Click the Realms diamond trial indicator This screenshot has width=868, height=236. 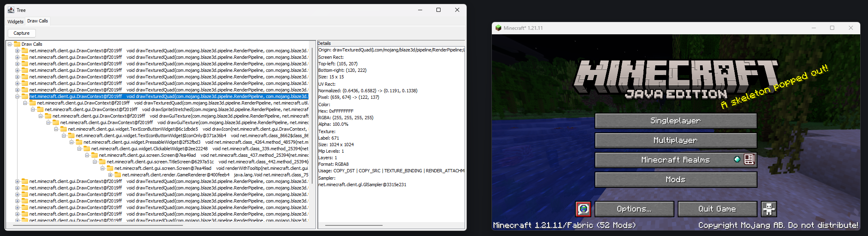point(737,159)
